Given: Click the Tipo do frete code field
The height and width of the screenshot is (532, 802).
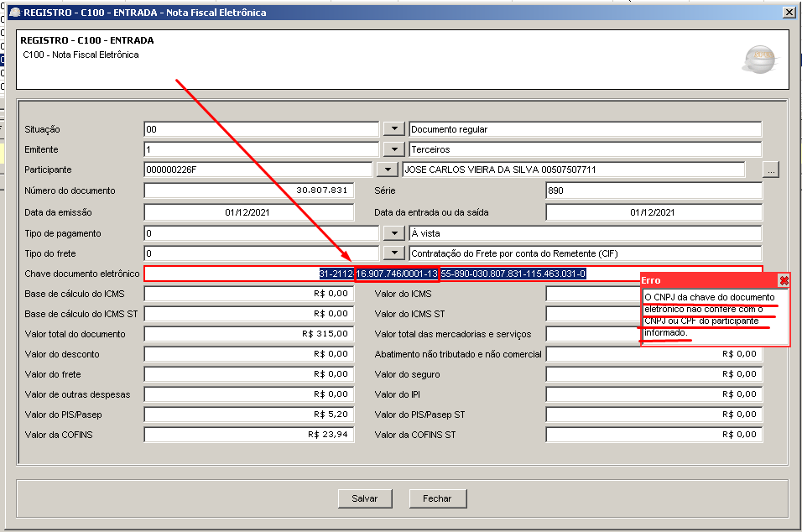Looking at the screenshot, I should click(262, 253).
